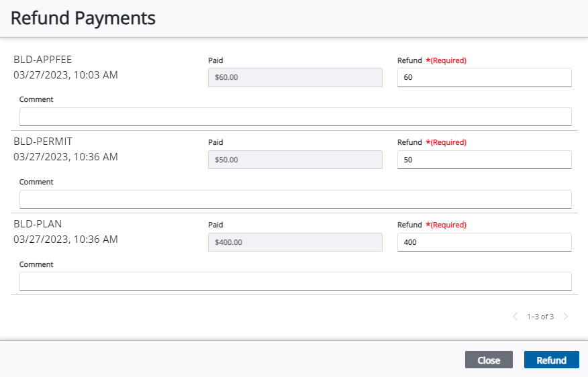Click the previous page arrow in pagination
This screenshot has width=588, height=377.
[x=515, y=317]
